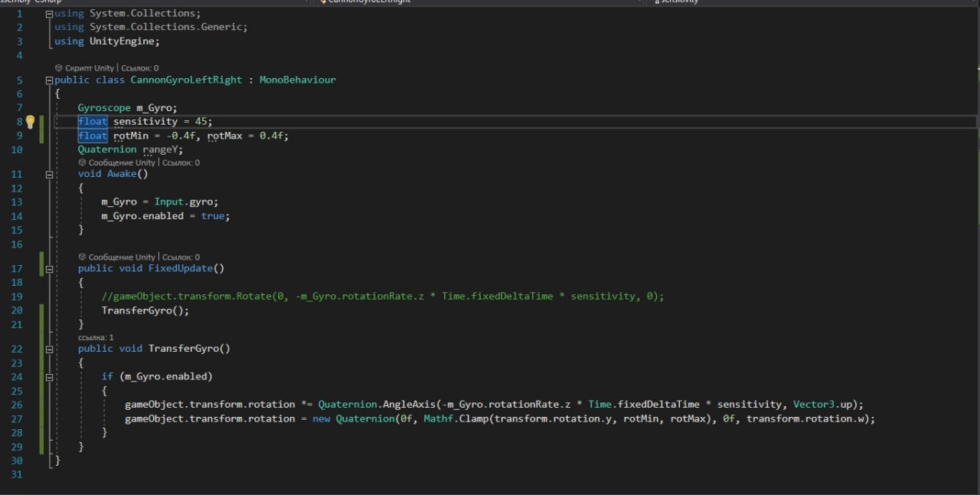Collapse the using directives block

[50, 14]
